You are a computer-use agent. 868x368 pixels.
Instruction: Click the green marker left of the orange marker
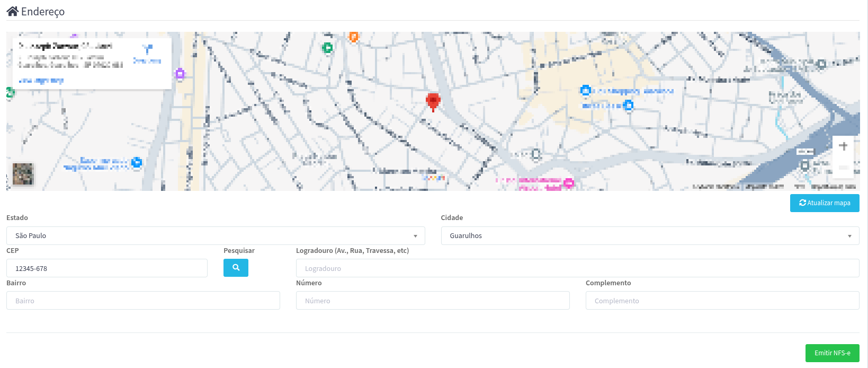pyautogui.click(x=327, y=48)
